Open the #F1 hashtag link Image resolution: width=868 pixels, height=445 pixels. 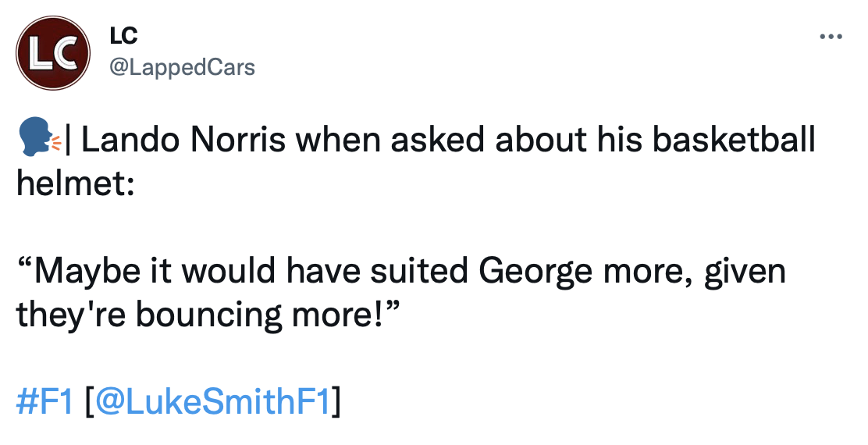pyautogui.click(x=45, y=402)
